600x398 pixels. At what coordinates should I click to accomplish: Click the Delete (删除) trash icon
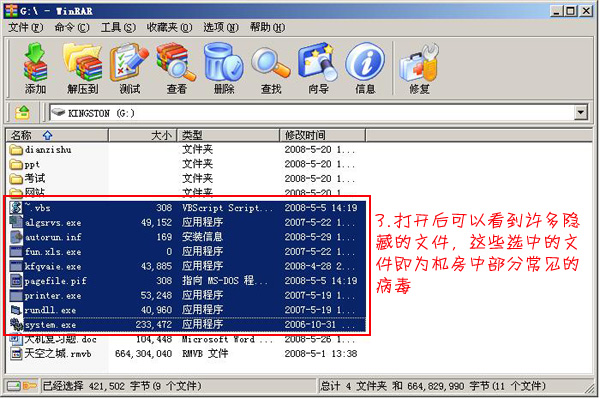point(223,62)
